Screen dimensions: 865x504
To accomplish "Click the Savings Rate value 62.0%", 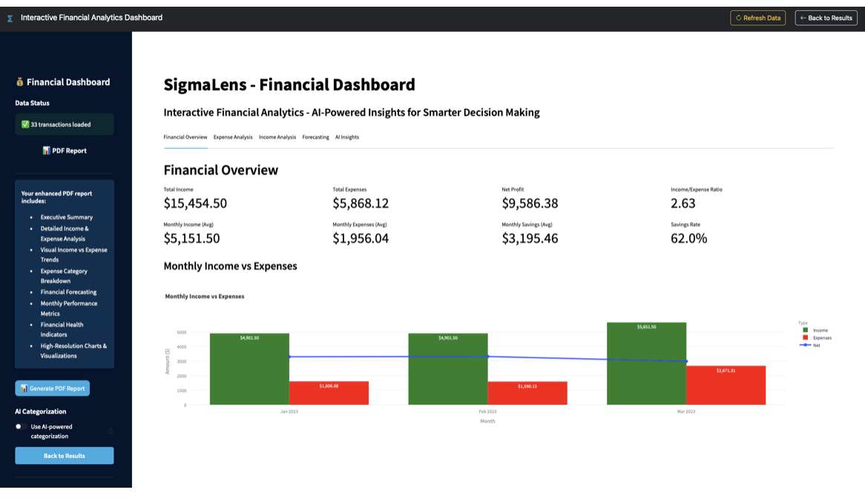I will point(689,238).
